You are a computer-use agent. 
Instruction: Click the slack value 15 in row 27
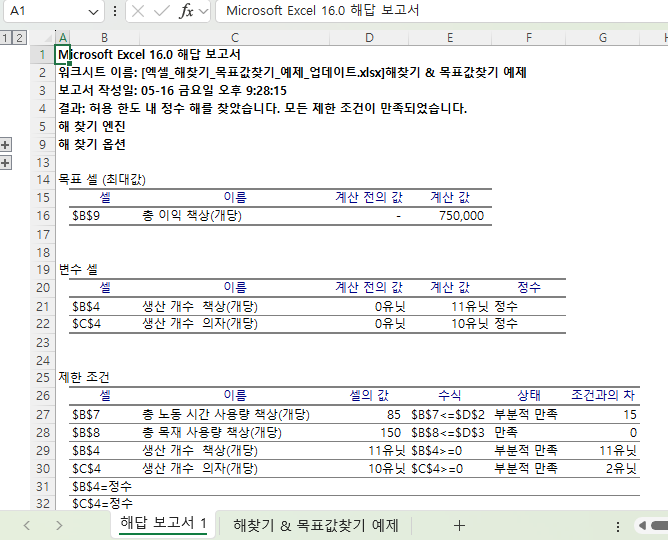602,414
